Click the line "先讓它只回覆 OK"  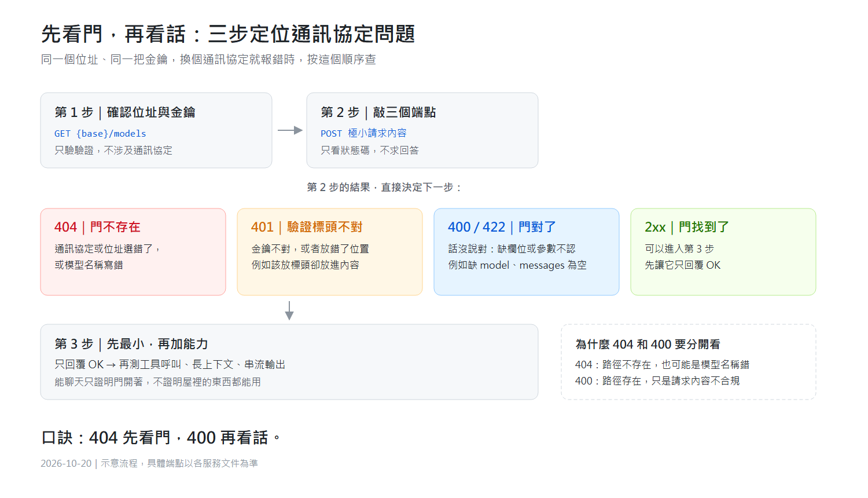pyautogui.click(x=683, y=265)
